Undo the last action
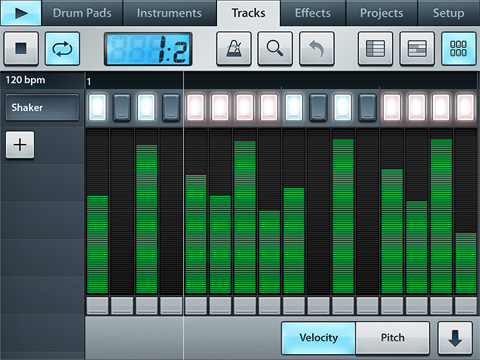Image resolution: width=480 pixels, height=360 pixels. pos(316,48)
